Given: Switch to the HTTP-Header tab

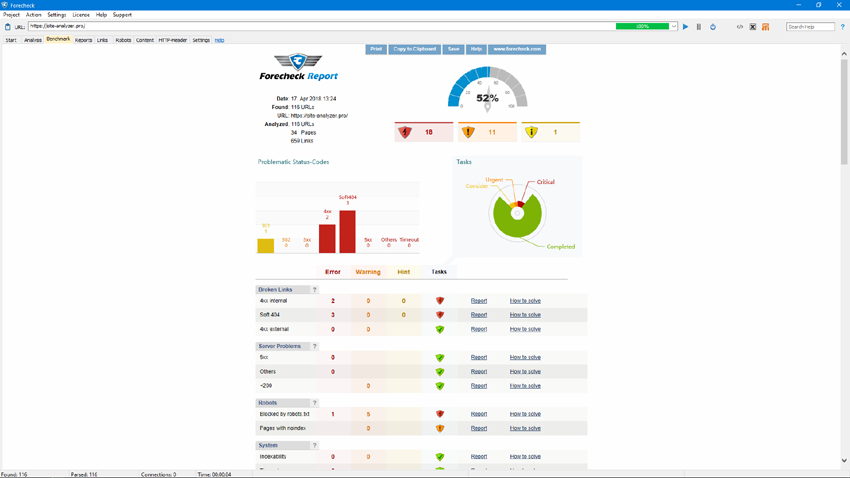Looking at the screenshot, I should tap(172, 40).
